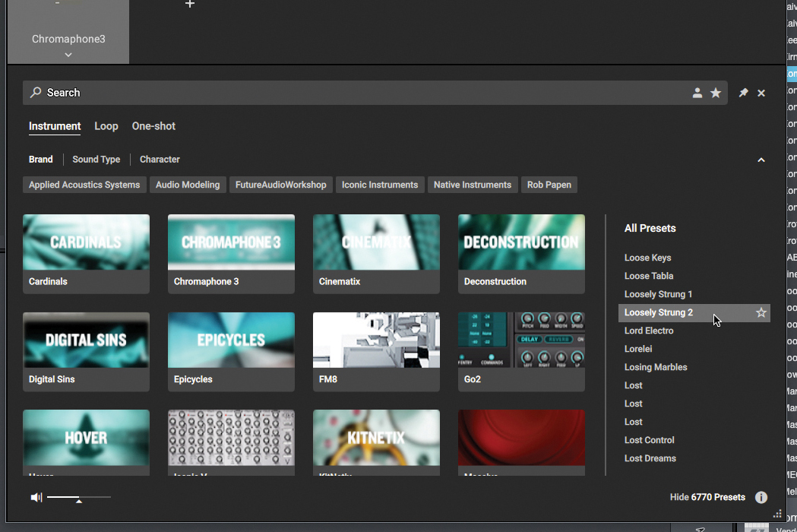The height and width of the screenshot is (532, 797).
Task: Open the Cardinals product thumbnail
Action: (86, 254)
